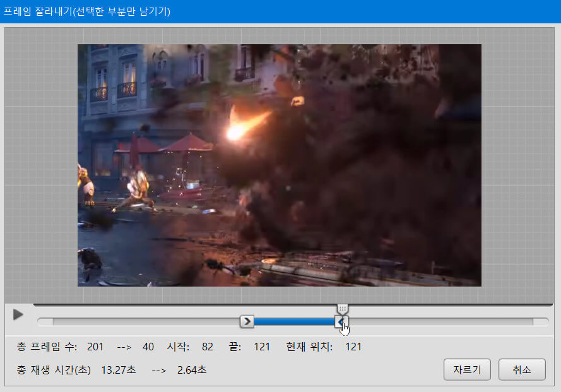This screenshot has width=561, height=392.
Task: Click the 프레임 잘라내기 window title bar
Action: pos(280,11)
